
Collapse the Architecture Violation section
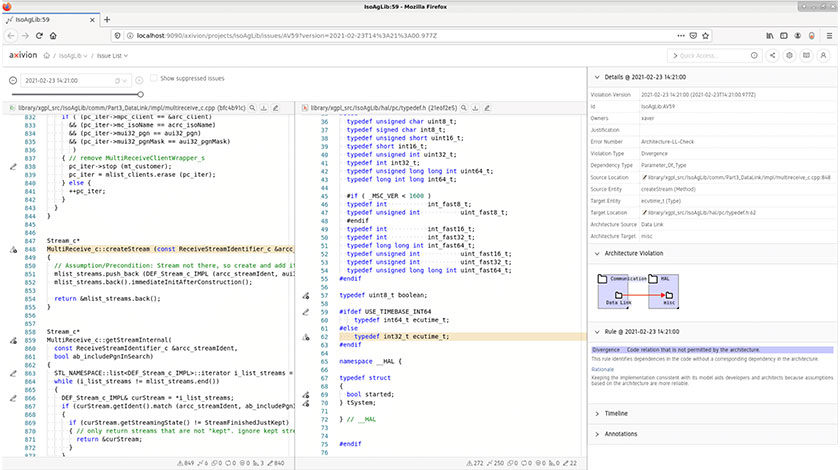(596, 254)
